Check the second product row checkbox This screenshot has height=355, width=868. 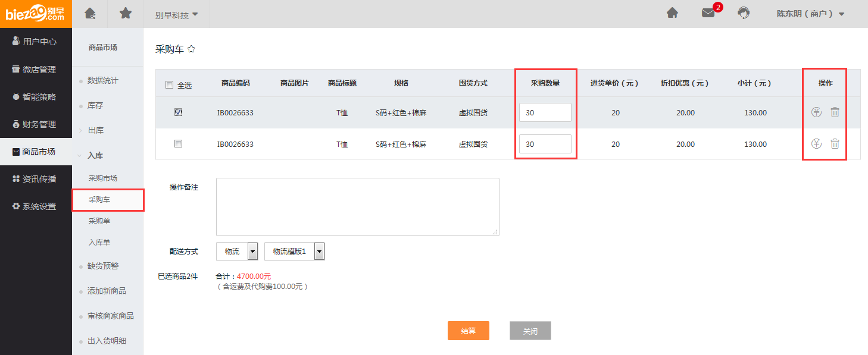[x=178, y=143]
